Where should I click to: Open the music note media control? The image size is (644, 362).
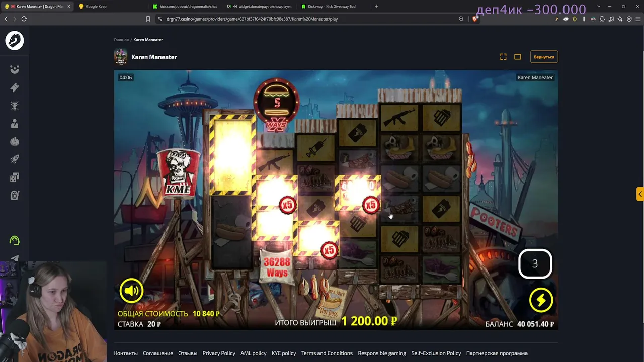611,19
